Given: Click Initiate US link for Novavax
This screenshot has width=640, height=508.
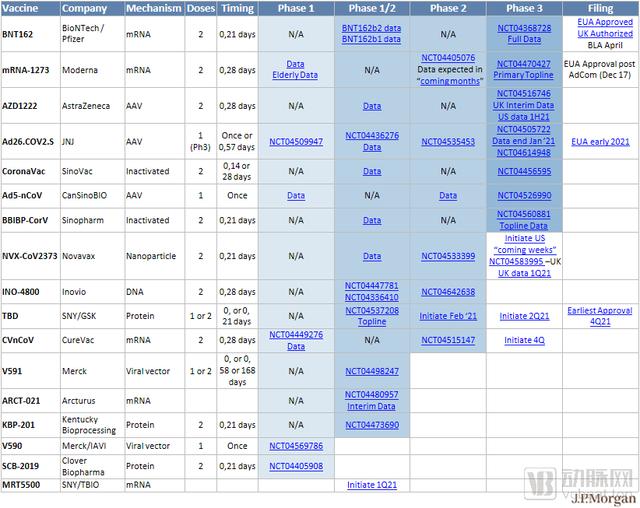Looking at the screenshot, I should 525,238.
